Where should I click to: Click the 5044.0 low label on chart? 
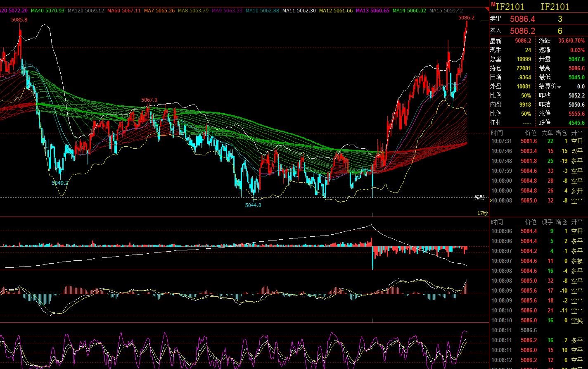pyautogui.click(x=253, y=205)
